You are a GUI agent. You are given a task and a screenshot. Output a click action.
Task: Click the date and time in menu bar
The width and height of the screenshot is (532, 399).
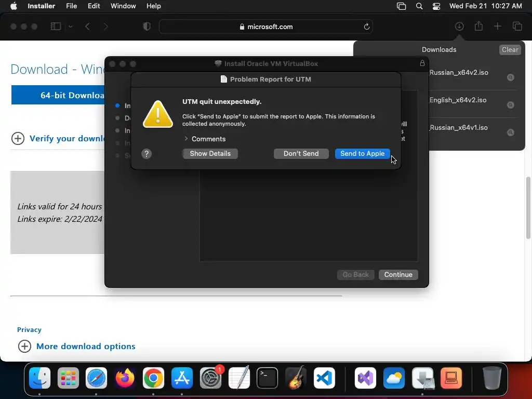point(486,6)
